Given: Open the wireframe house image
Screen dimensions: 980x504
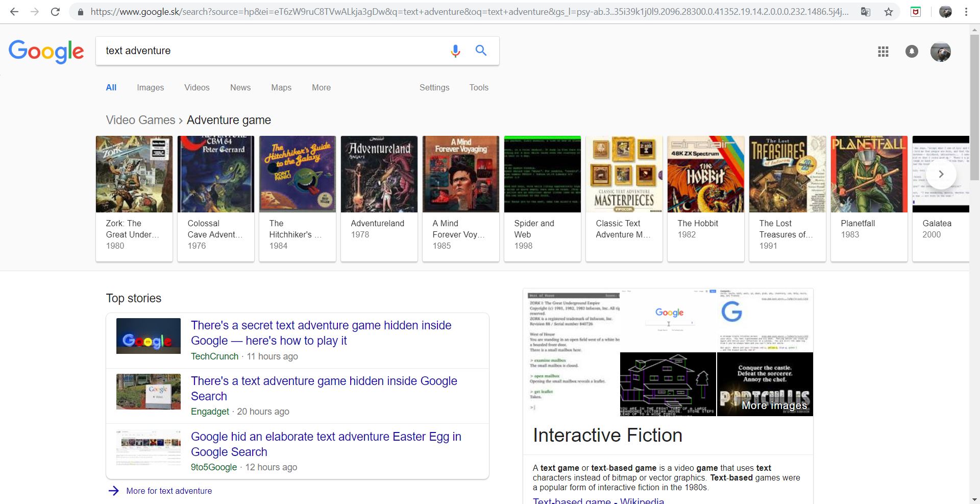Looking at the screenshot, I should coord(668,385).
